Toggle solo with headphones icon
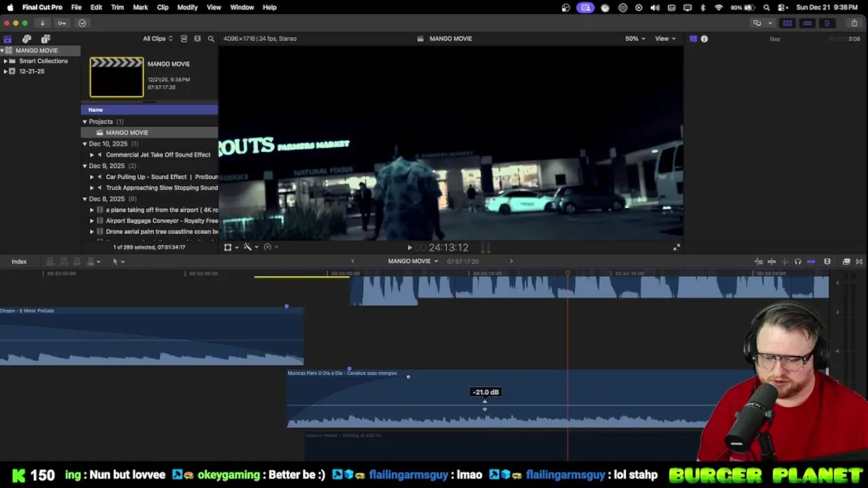 (x=797, y=262)
